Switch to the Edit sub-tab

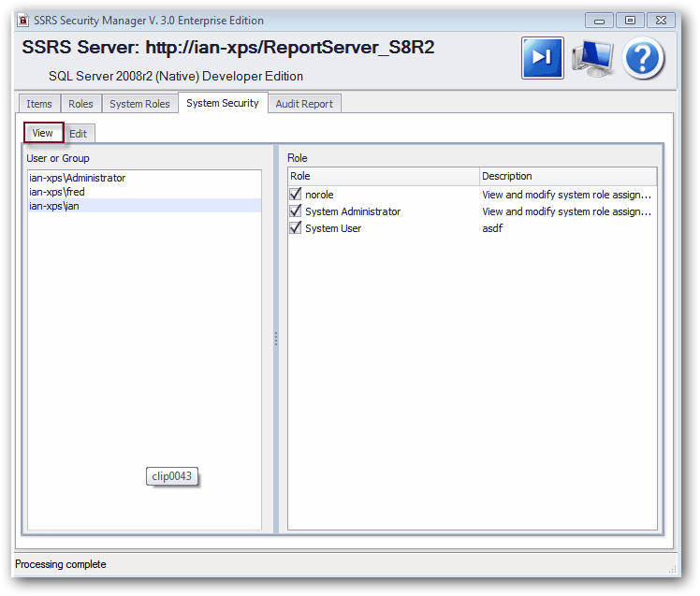coord(79,134)
